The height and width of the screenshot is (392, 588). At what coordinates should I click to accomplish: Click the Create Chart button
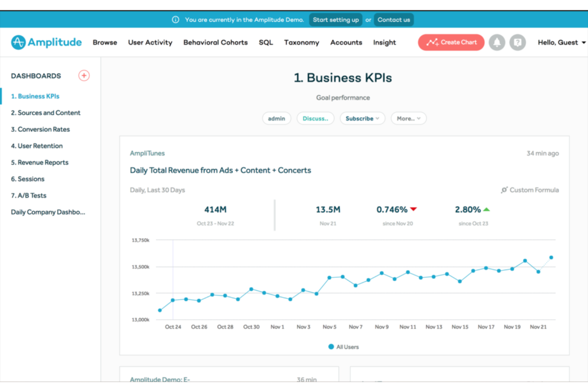coord(451,42)
